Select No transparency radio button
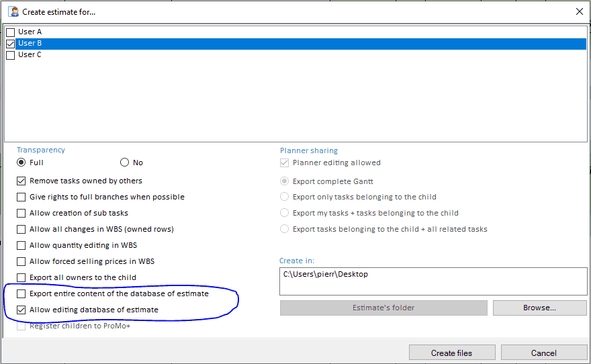The width and height of the screenshot is (591, 364). 124,163
